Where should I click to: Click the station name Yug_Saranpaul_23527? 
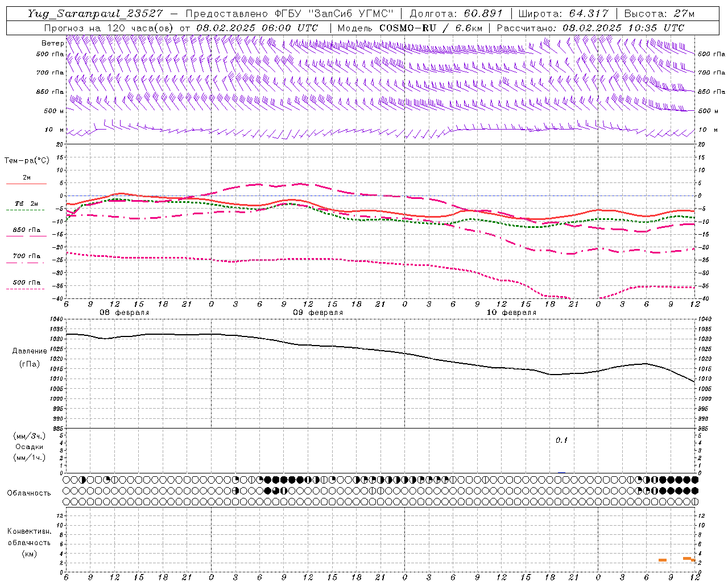[x=95, y=14]
